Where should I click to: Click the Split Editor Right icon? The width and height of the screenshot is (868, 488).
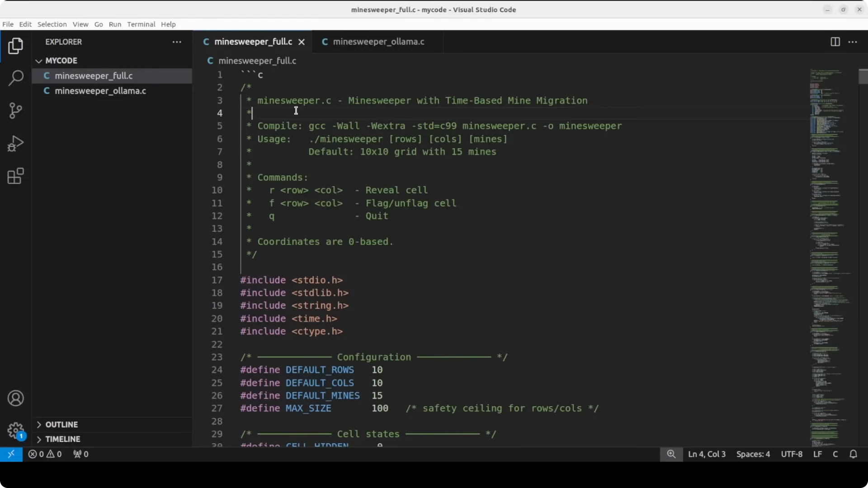(x=835, y=42)
